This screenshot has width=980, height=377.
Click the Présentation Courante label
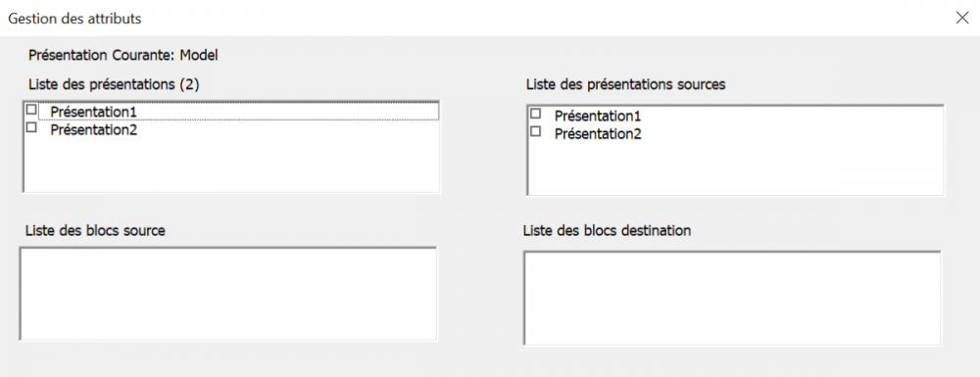tap(103, 55)
